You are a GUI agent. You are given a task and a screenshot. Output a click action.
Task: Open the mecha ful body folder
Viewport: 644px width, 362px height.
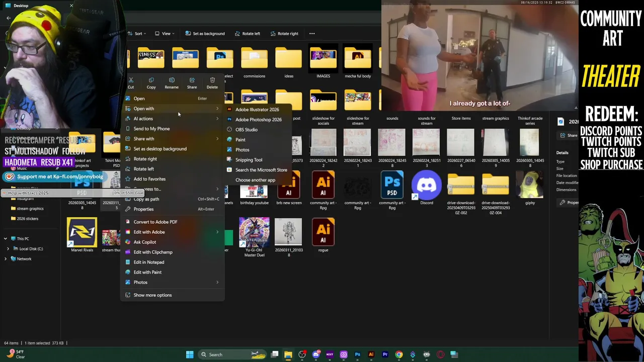tap(358, 62)
